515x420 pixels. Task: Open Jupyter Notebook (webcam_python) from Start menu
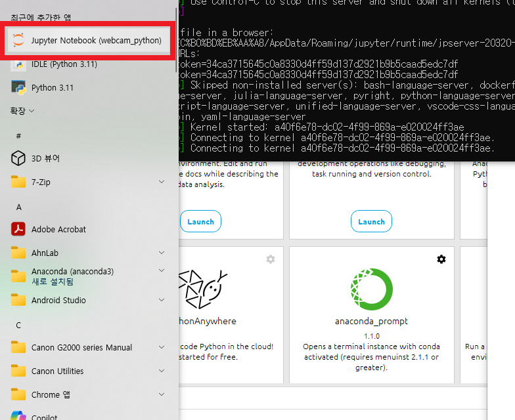tap(87, 41)
